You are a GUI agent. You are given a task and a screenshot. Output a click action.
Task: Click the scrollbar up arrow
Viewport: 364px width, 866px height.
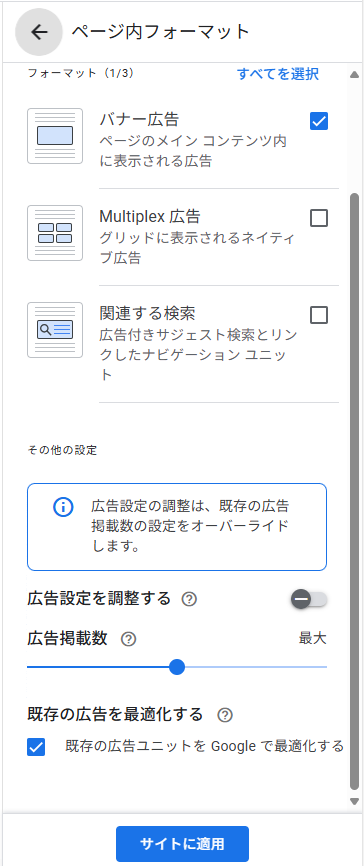coord(355,75)
